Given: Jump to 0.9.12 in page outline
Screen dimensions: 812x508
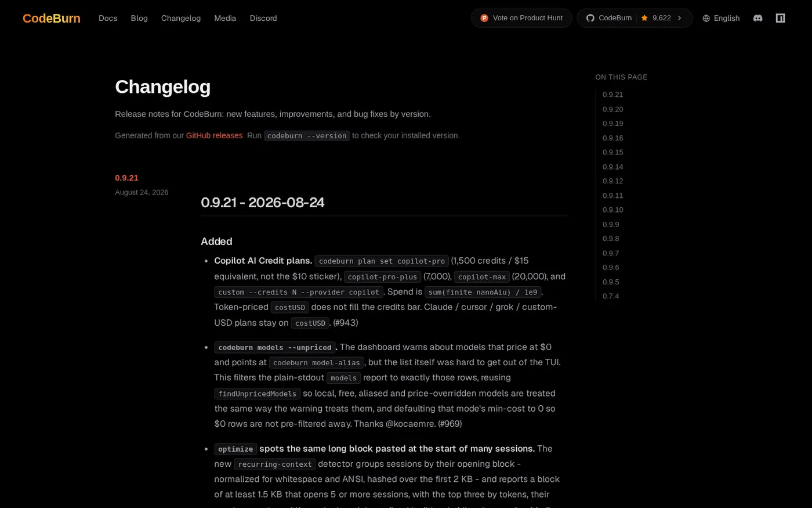Looking at the screenshot, I should (612, 181).
